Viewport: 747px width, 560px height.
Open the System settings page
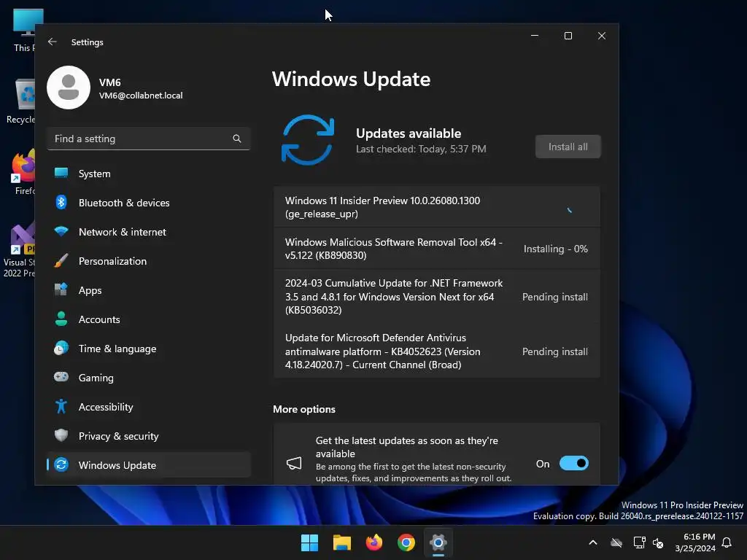(149, 174)
